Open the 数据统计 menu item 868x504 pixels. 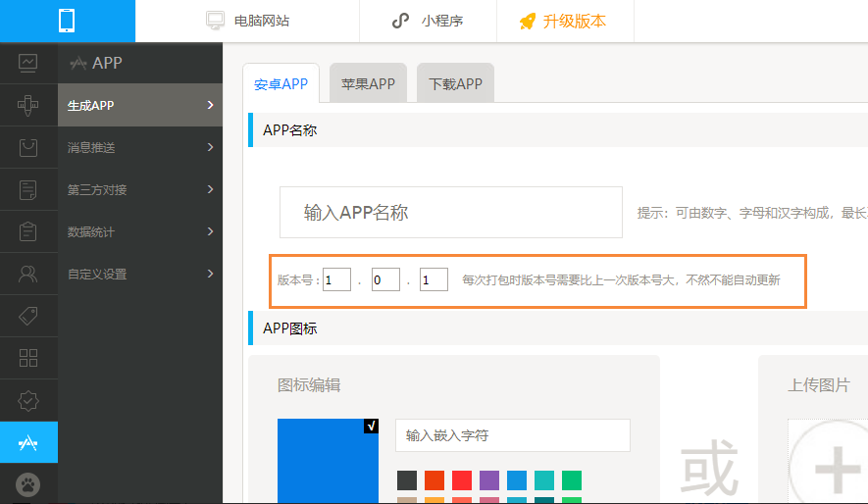(x=140, y=231)
